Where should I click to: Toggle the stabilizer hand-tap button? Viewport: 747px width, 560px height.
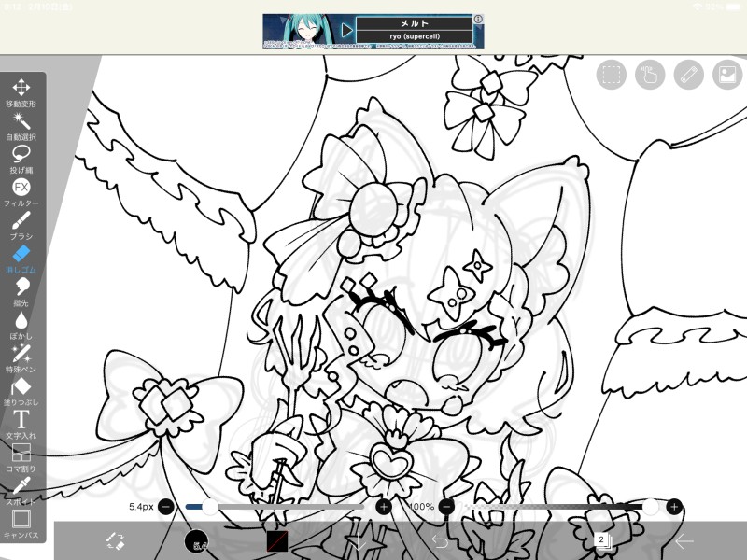(x=650, y=75)
